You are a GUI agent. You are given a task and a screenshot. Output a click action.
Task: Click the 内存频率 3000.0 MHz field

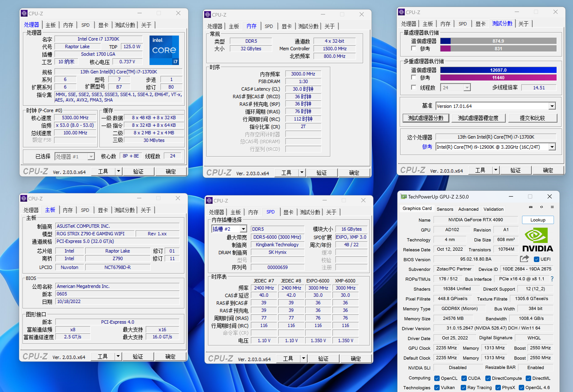tap(303, 74)
